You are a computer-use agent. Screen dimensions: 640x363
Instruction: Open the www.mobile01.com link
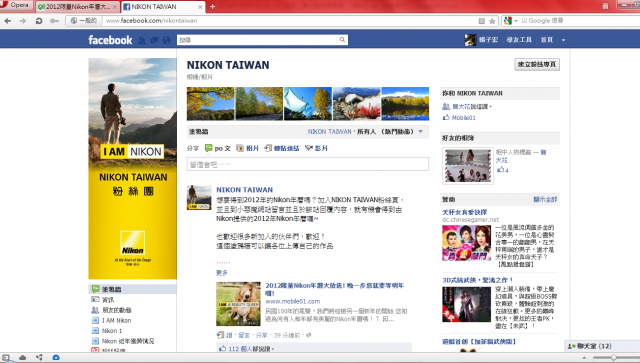coord(293,301)
